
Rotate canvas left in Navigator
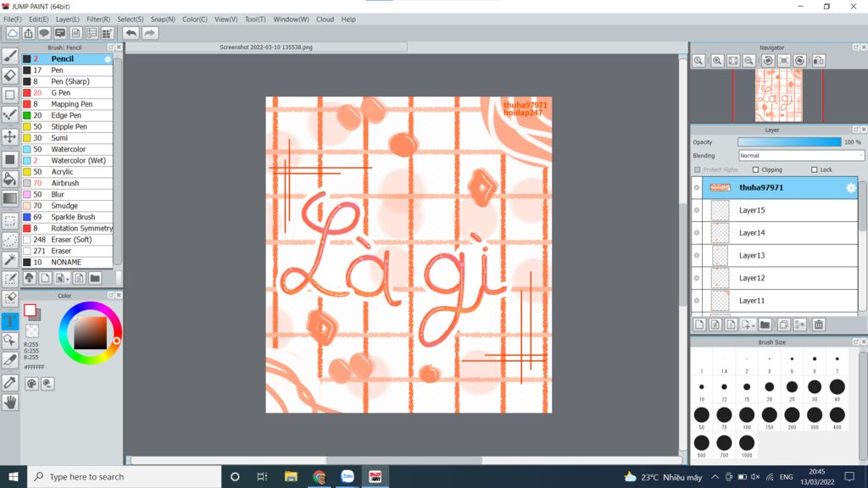click(x=768, y=60)
